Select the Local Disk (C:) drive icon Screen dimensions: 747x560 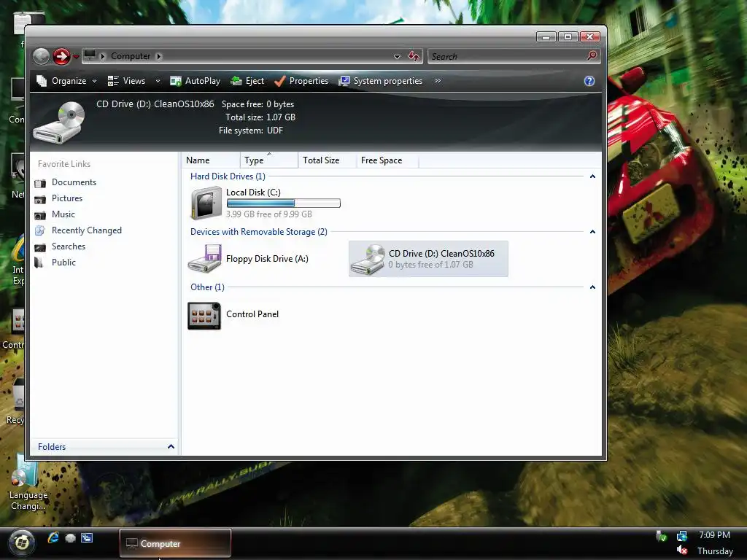click(206, 203)
